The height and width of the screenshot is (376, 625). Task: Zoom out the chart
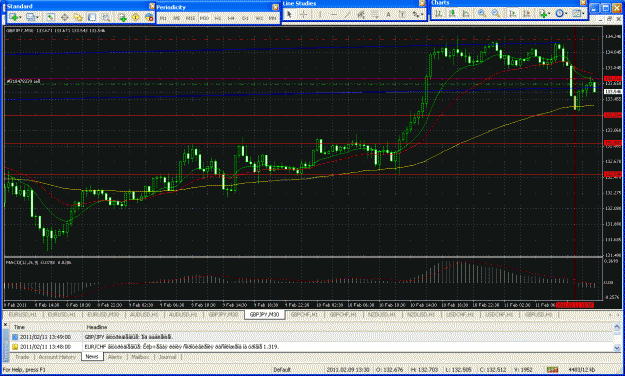click(x=496, y=14)
